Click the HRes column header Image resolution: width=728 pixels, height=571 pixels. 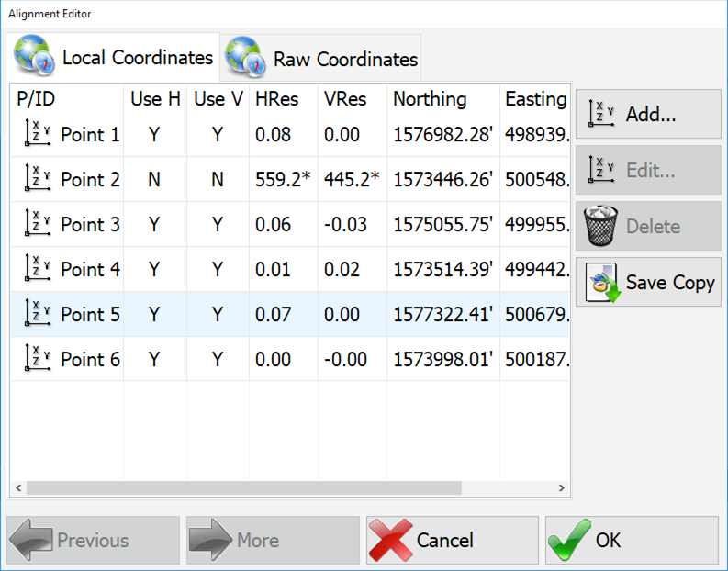276,99
